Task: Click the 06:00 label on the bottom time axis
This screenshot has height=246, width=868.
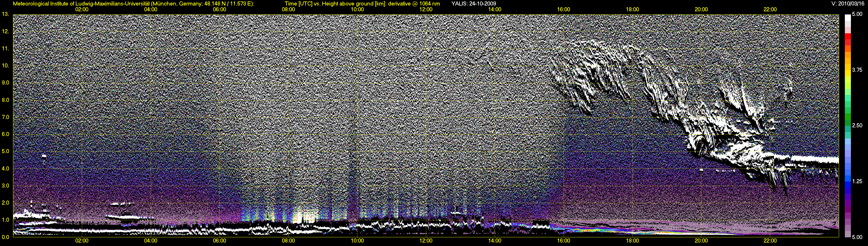Action: (219, 241)
